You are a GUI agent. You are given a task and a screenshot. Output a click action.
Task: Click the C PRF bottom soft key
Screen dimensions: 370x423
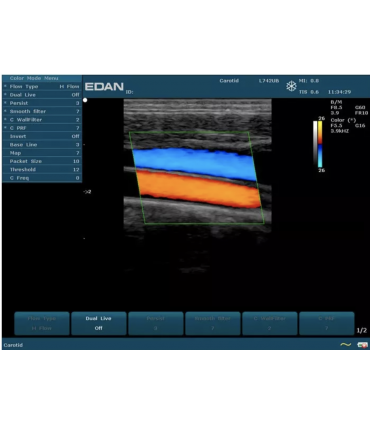click(327, 323)
